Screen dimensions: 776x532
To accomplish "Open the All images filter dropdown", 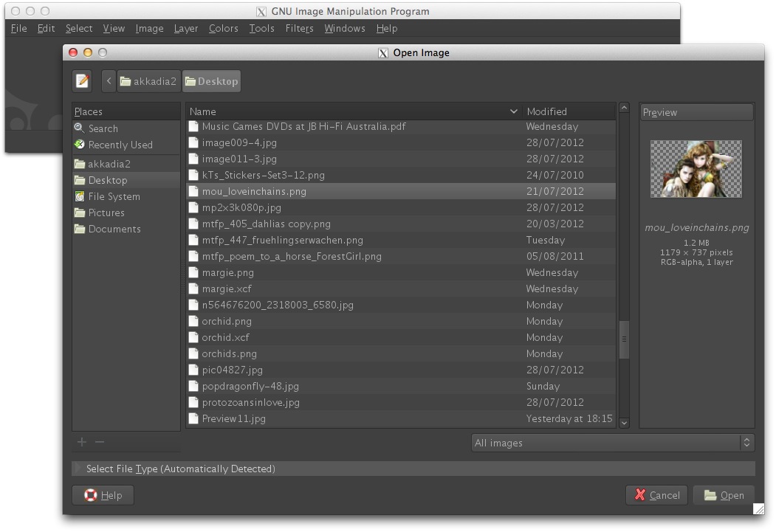I will (x=613, y=443).
